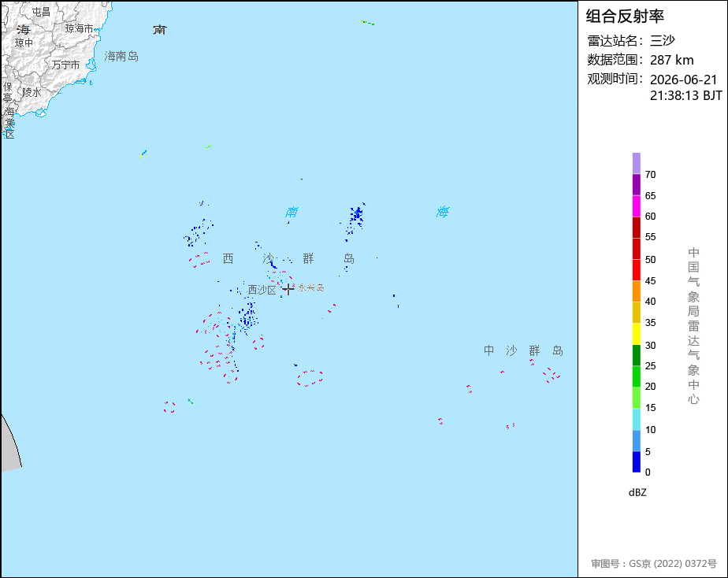
Task: Click the blue echo cluster northeast of 群
Action: pos(356,218)
